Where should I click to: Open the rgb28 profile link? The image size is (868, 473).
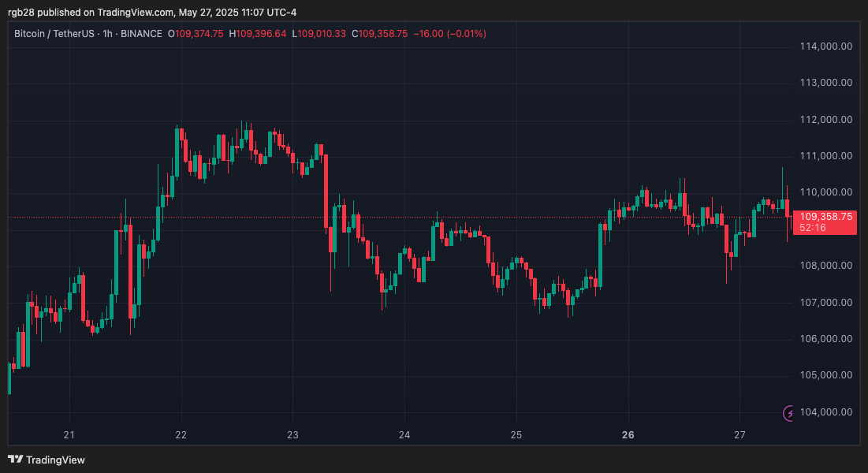21,12
